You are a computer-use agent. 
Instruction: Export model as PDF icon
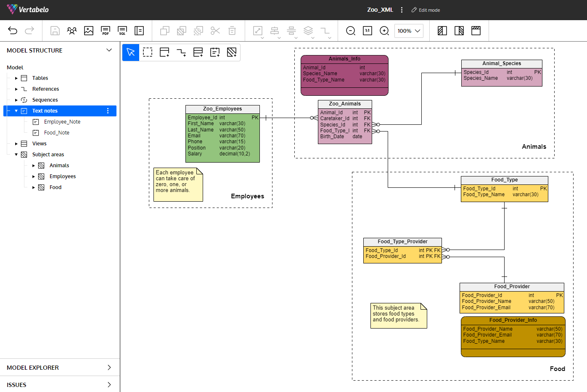[x=106, y=31]
